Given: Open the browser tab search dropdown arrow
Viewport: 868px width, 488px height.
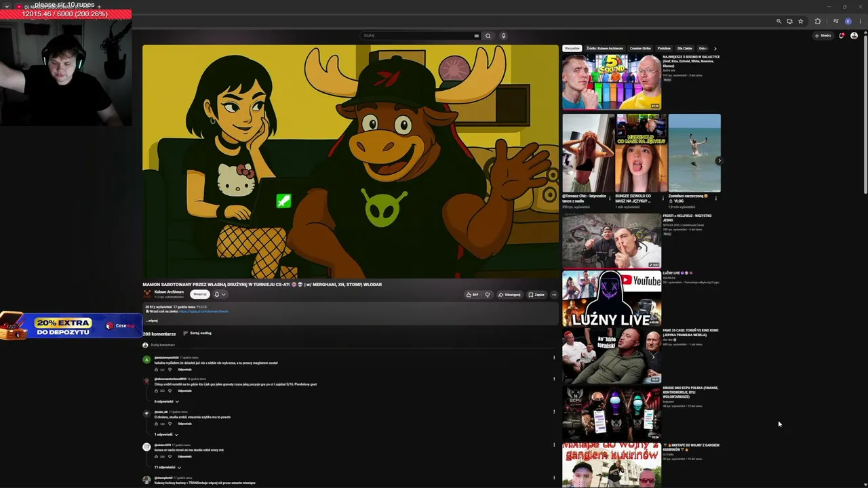Looking at the screenshot, I should tap(7, 7).
